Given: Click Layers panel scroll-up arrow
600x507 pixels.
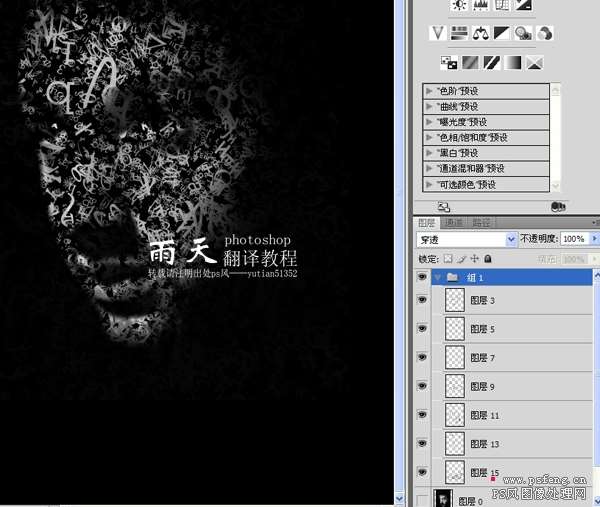Looking at the screenshot, I should coord(597,275).
